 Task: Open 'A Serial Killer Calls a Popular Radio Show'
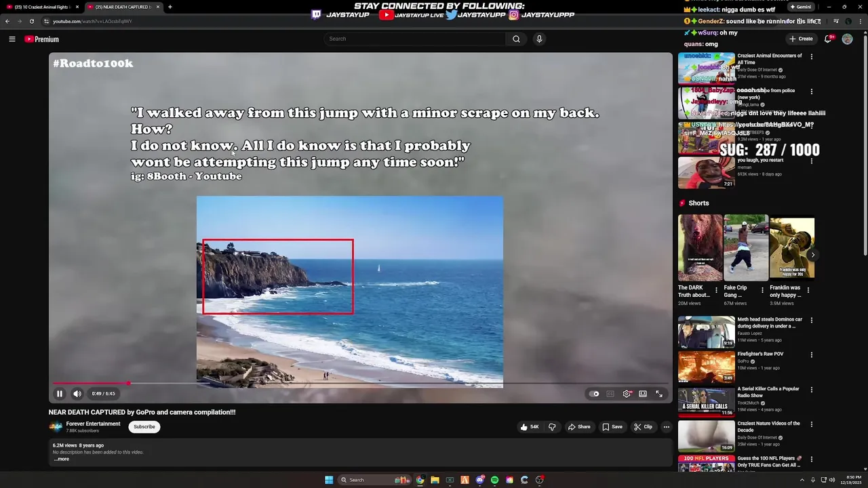[x=707, y=402]
